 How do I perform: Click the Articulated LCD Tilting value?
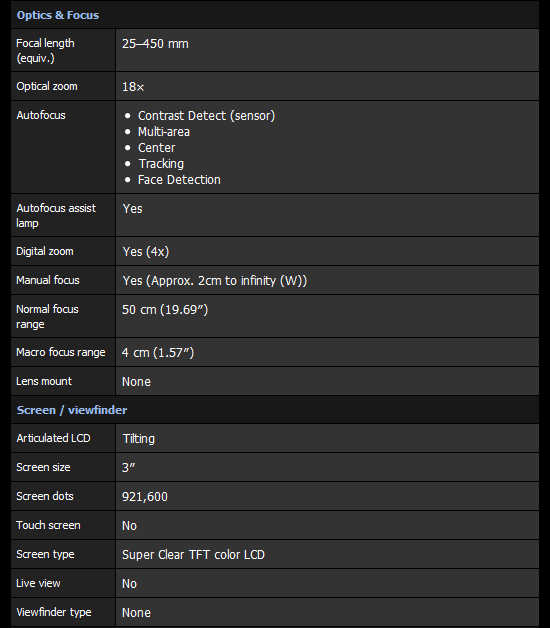pyautogui.click(x=139, y=439)
